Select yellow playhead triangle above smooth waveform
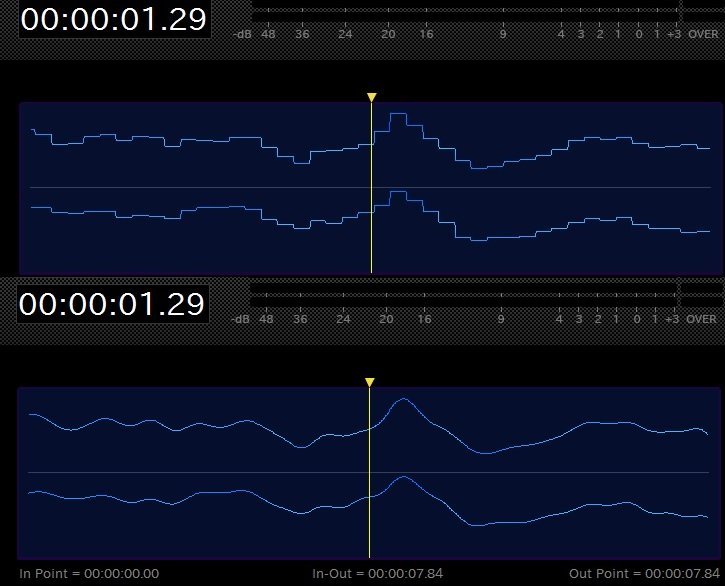The width and height of the screenshot is (725, 586). 369,382
